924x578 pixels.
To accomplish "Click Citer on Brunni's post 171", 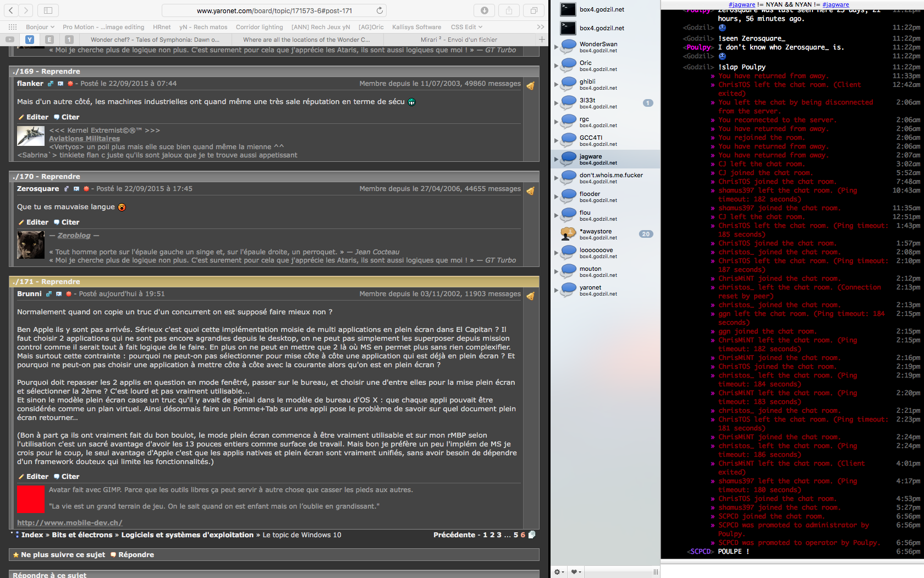I will click(x=67, y=477).
